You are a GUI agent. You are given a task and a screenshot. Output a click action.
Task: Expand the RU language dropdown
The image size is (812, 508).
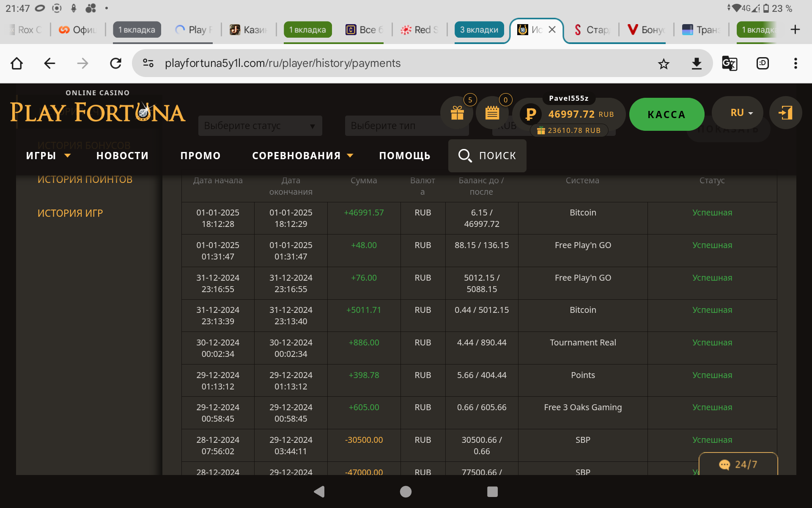741,113
